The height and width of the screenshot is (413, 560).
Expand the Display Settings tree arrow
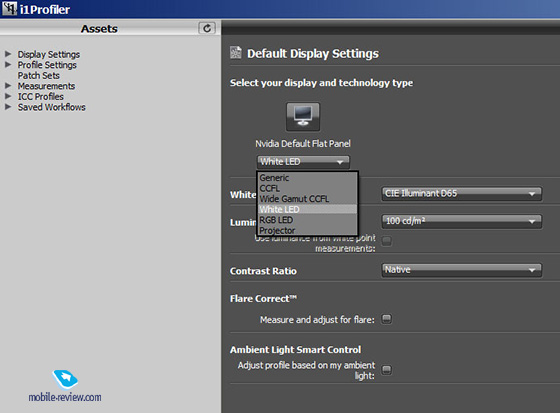tap(8, 54)
